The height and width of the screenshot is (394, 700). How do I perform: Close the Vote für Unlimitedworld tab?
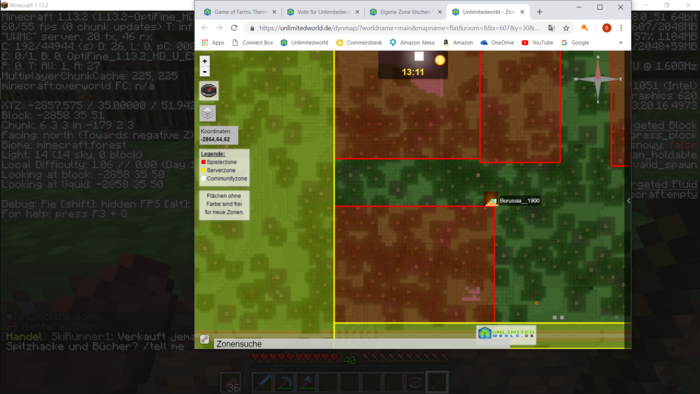[x=357, y=12]
